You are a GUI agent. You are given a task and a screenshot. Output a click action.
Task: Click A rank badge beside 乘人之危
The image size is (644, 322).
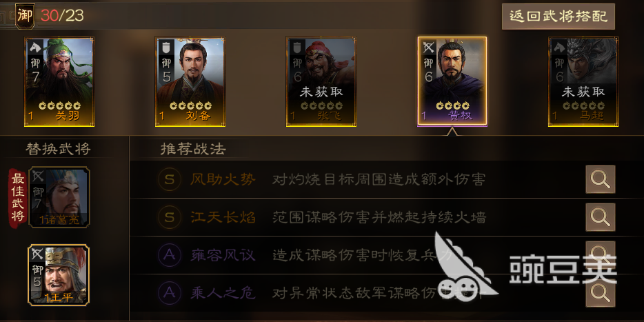(x=169, y=293)
